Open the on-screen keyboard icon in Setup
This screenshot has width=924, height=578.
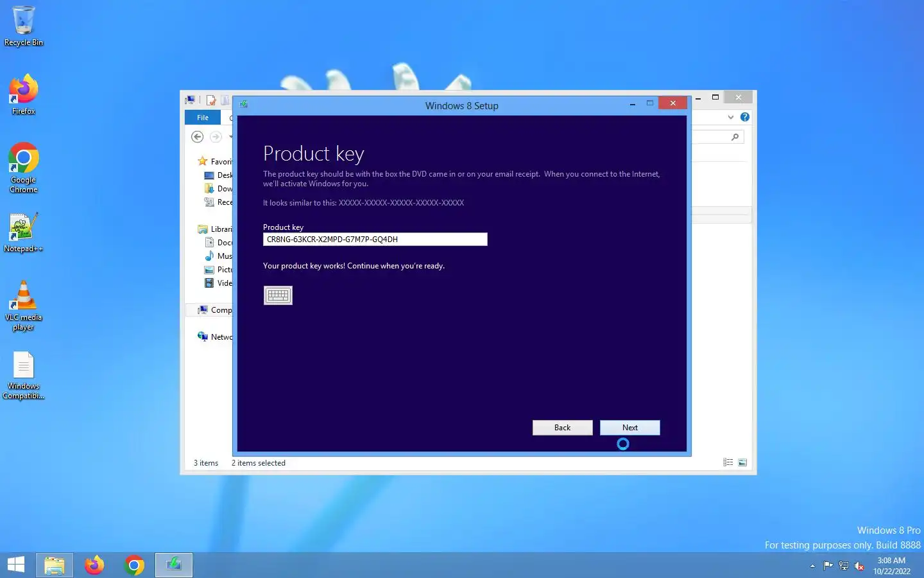(278, 295)
